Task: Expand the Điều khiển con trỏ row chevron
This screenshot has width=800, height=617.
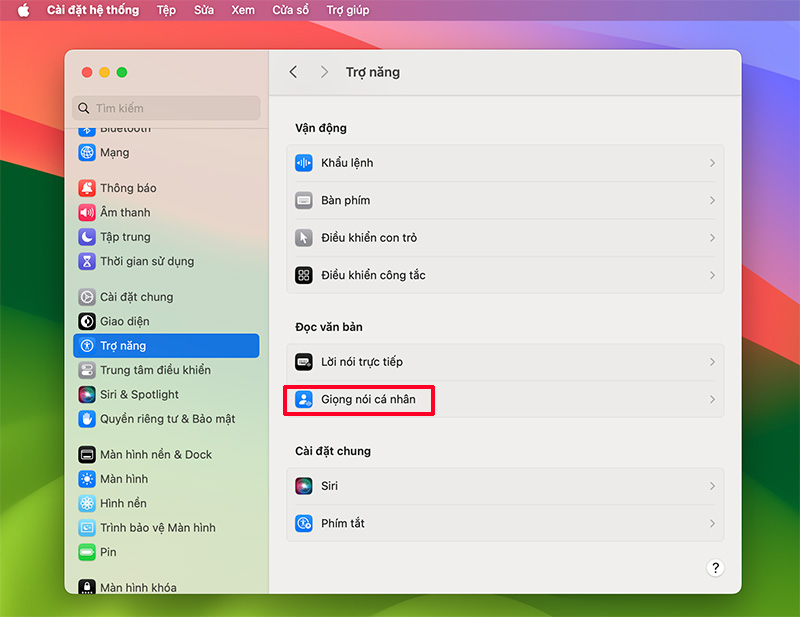Action: coord(712,238)
